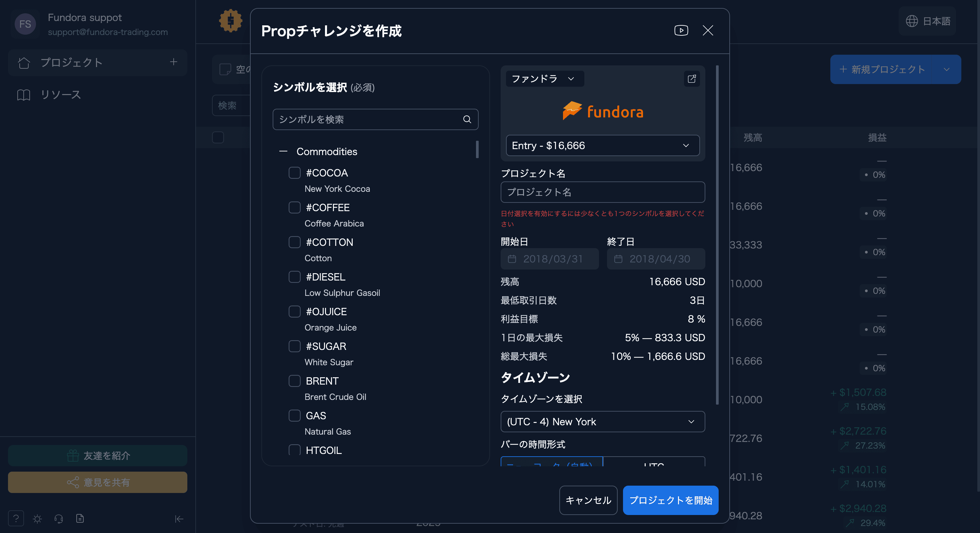The image size is (980, 533).
Task: Click the プロジェクトを開始 button
Action: 671,500
